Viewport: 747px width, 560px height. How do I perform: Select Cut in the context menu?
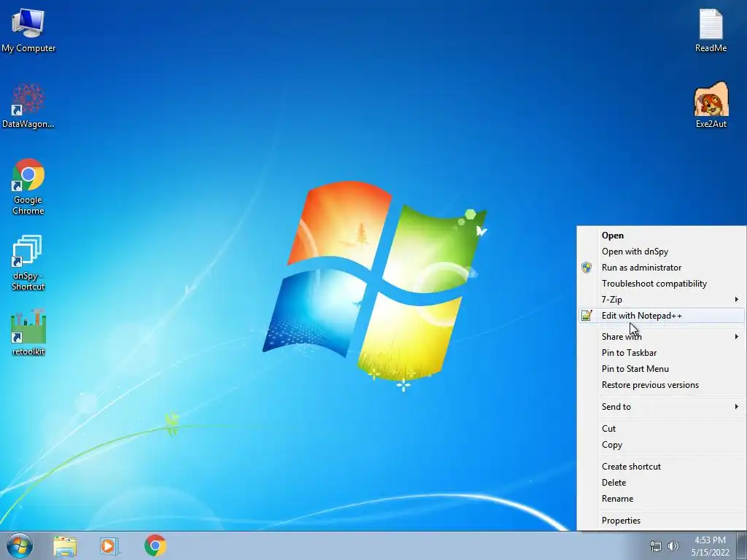click(x=661, y=429)
